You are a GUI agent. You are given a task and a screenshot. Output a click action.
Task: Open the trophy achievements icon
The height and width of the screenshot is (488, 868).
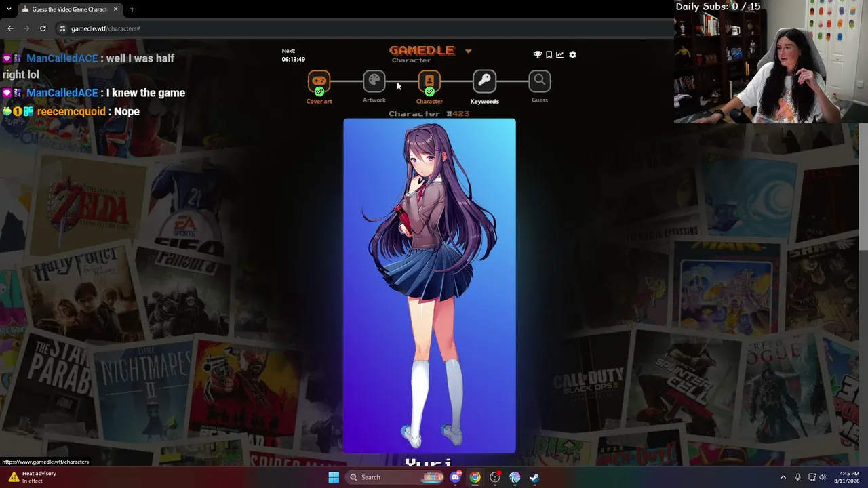(x=538, y=55)
